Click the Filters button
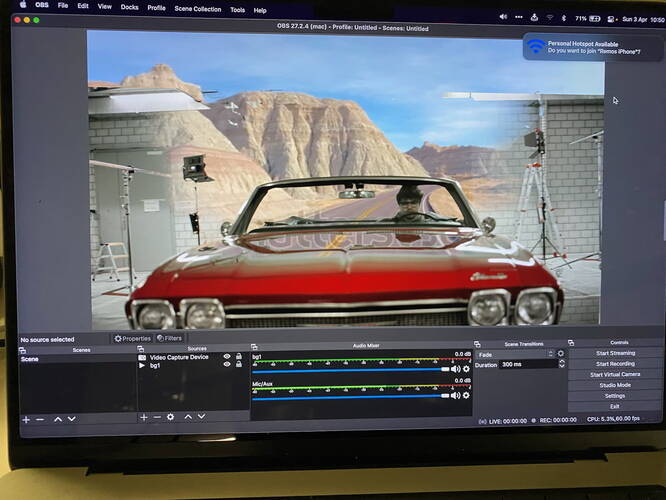The width and height of the screenshot is (666, 500). [169, 338]
